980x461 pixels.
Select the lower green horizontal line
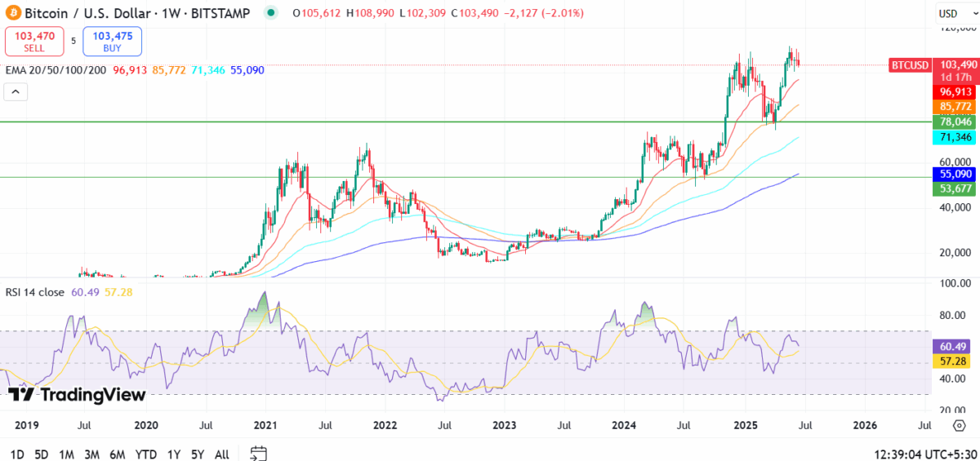click(x=464, y=177)
